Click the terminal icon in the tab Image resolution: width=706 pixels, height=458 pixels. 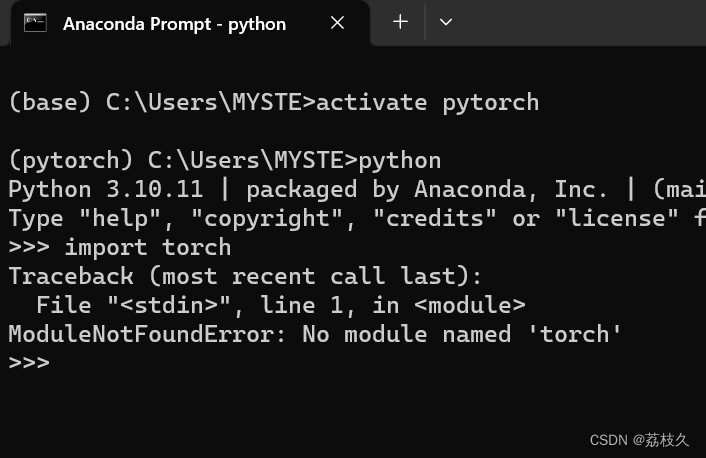tap(35, 23)
